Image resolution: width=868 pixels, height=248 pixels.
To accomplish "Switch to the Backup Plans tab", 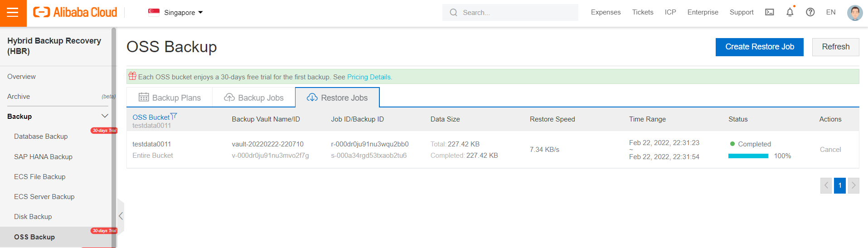I will [x=170, y=97].
